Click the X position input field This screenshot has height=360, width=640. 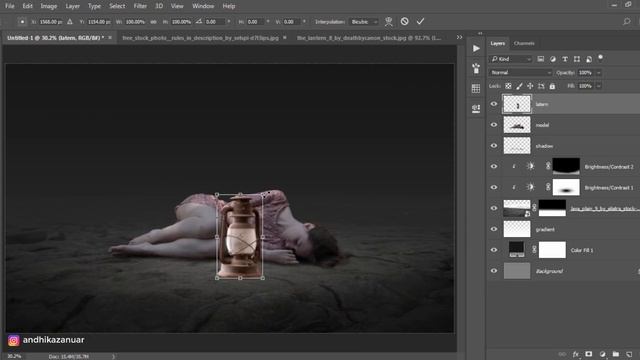51,22
